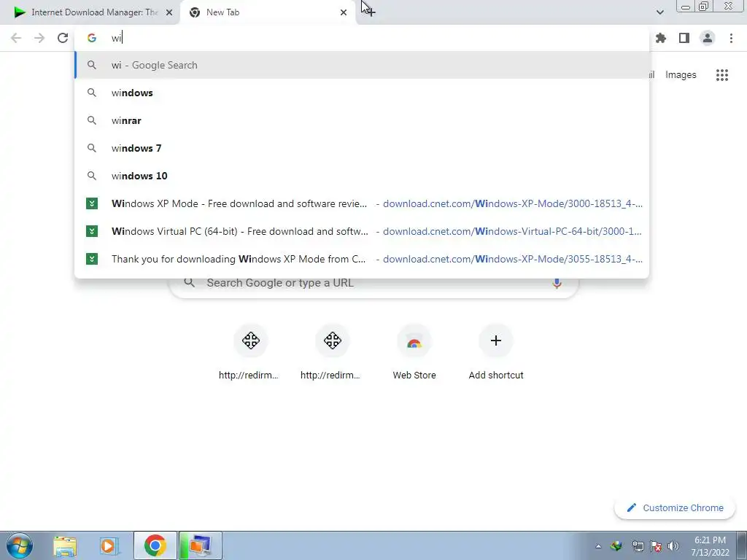
Task: Open Chrome's three-dot menu
Action: (x=731, y=38)
